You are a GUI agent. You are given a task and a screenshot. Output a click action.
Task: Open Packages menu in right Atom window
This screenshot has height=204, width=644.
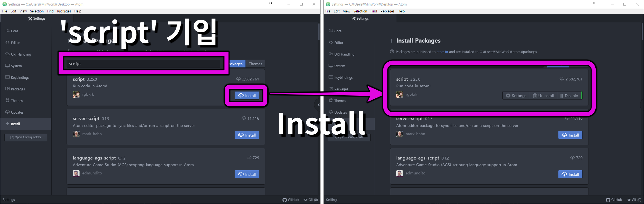coord(387,11)
